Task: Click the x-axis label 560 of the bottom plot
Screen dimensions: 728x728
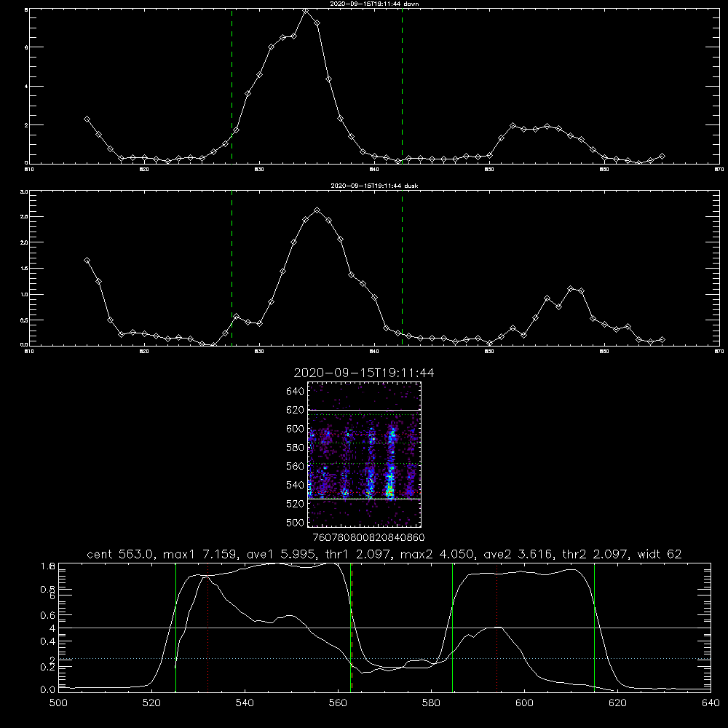Action: pos(338,703)
